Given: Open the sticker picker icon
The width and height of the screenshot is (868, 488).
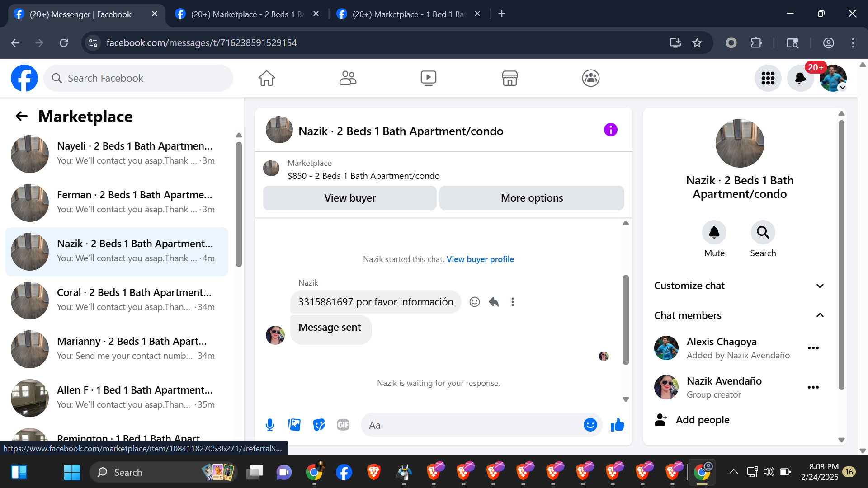Looking at the screenshot, I should pos(319,425).
